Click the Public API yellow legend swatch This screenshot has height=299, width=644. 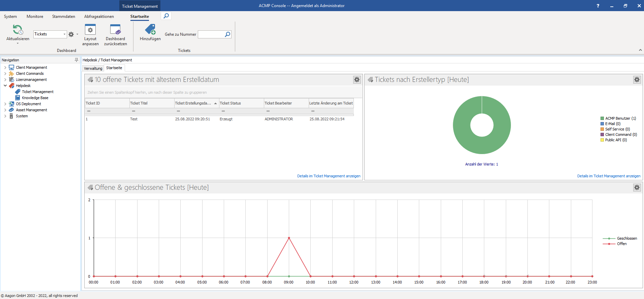(x=602, y=140)
